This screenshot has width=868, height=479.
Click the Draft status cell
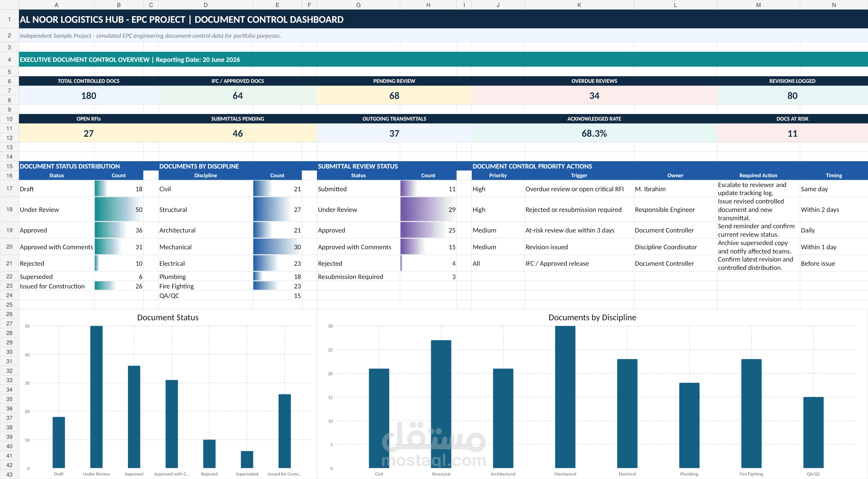point(57,189)
